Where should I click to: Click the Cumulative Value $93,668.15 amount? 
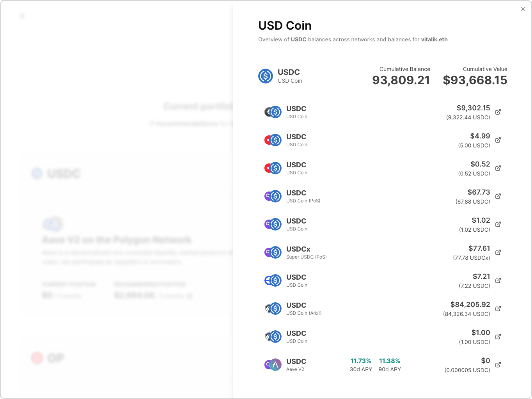[475, 80]
